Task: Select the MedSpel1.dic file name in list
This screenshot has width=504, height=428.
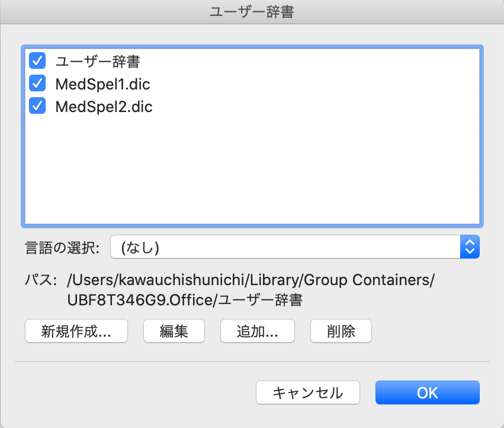Action: 102,84
